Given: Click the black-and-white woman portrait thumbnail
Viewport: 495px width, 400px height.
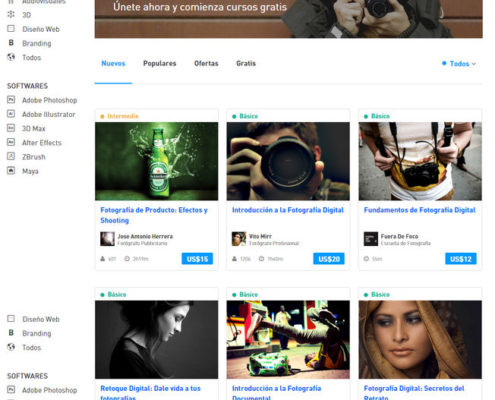Looking at the screenshot, I should (x=157, y=340).
